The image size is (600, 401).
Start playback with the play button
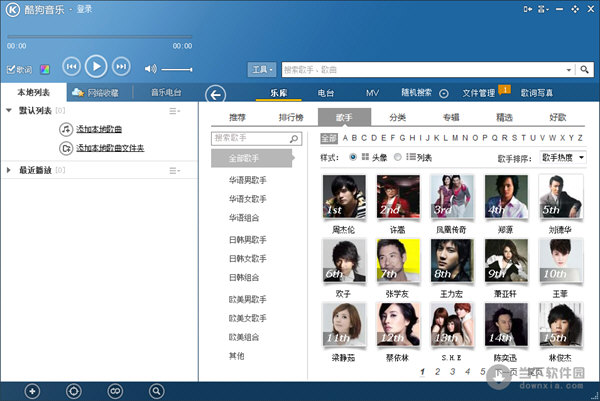[x=96, y=67]
